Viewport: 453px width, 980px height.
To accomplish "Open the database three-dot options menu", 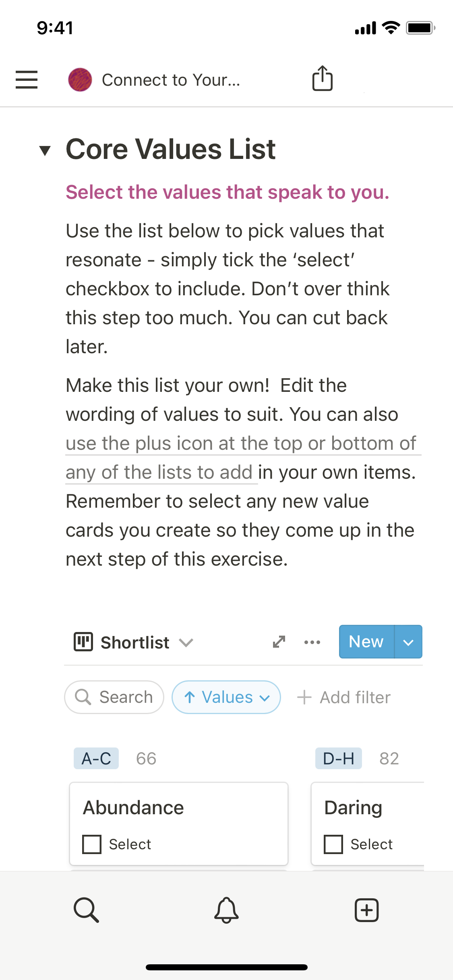I will (x=312, y=642).
